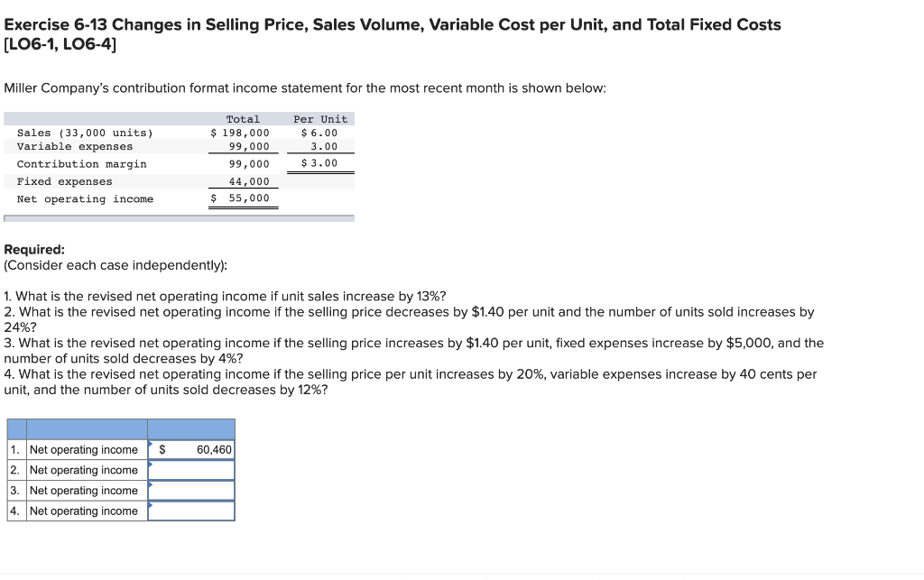This screenshot has height=580, width=924.
Task: Select the Per Unit column header
Action: pyautogui.click(x=320, y=118)
